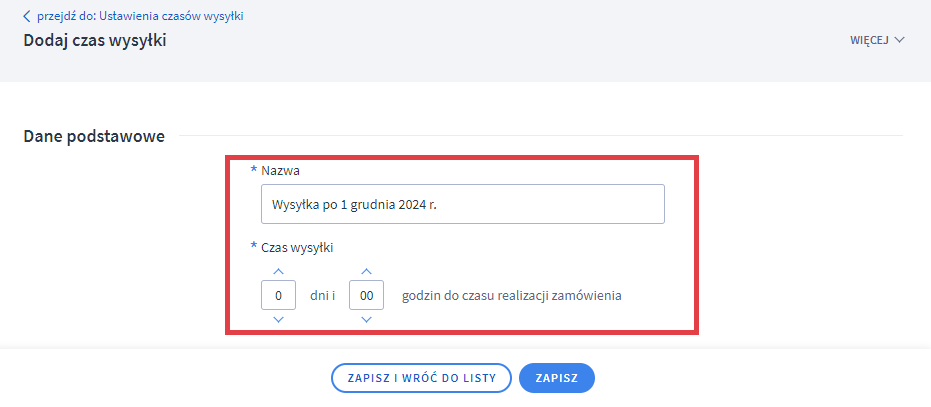Go to Ustawienia czasów wysyłki link
931x407 pixels.
(x=140, y=16)
